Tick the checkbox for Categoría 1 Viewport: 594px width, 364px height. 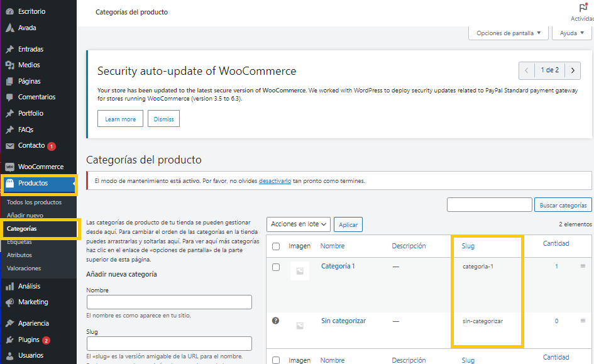pyautogui.click(x=276, y=267)
